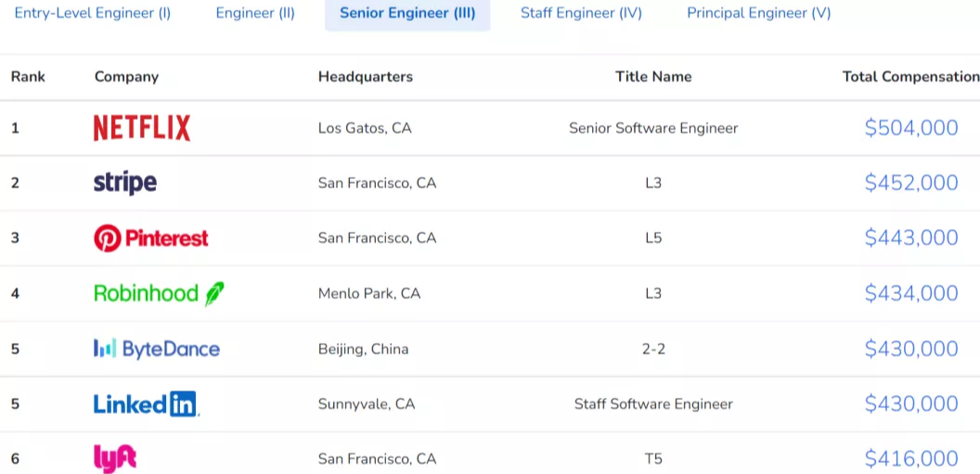Click the Robinhood logo
980x474 pixels.
(159, 294)
